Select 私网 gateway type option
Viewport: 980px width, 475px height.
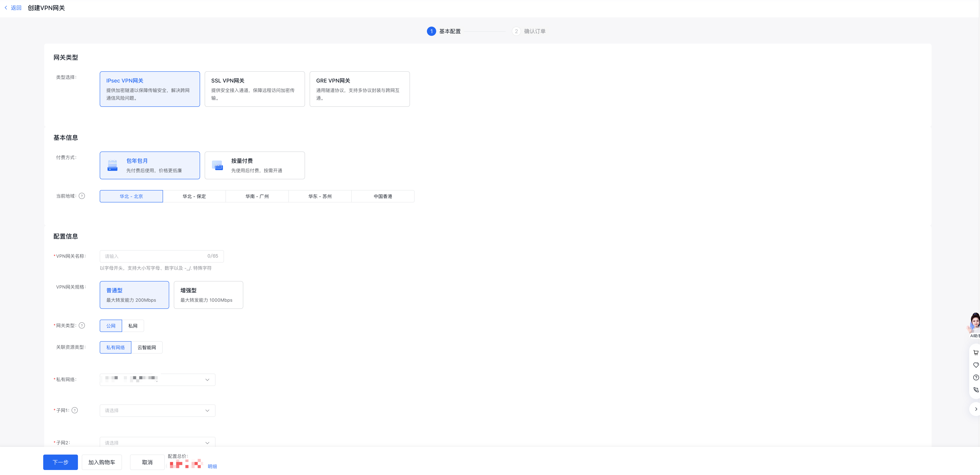click(133, 326)
